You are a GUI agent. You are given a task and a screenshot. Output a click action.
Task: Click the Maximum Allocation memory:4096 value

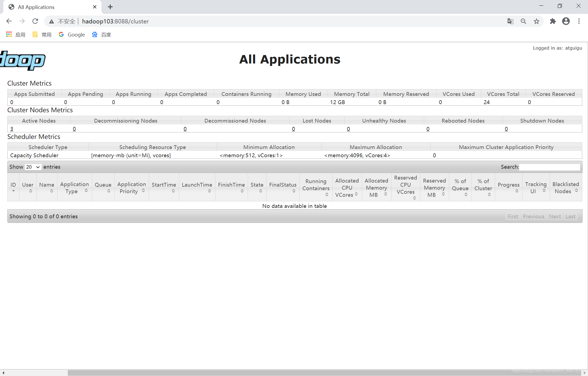point(357,155)
